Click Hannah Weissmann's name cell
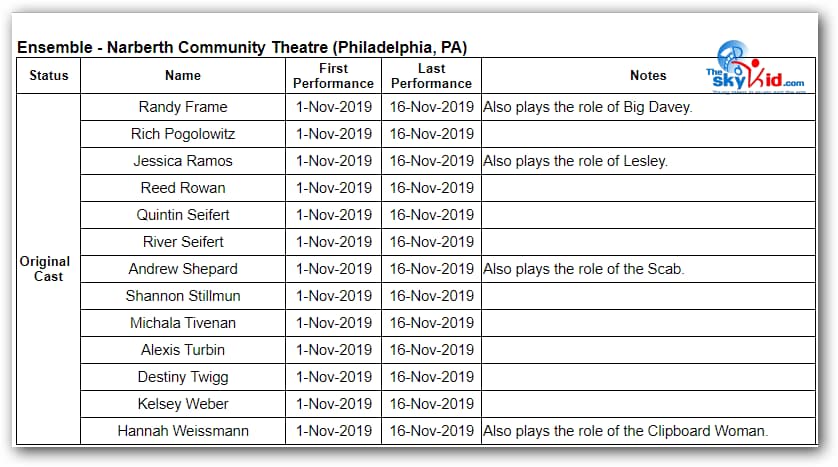Image resolution: width=838 pixels, height=467 pixels. (x=183, y=431)
